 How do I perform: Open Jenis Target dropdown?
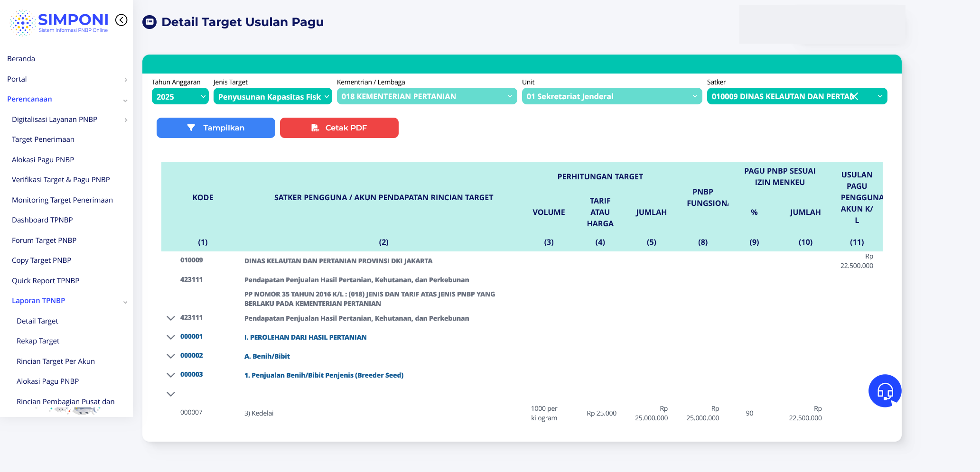coord(272,96)
